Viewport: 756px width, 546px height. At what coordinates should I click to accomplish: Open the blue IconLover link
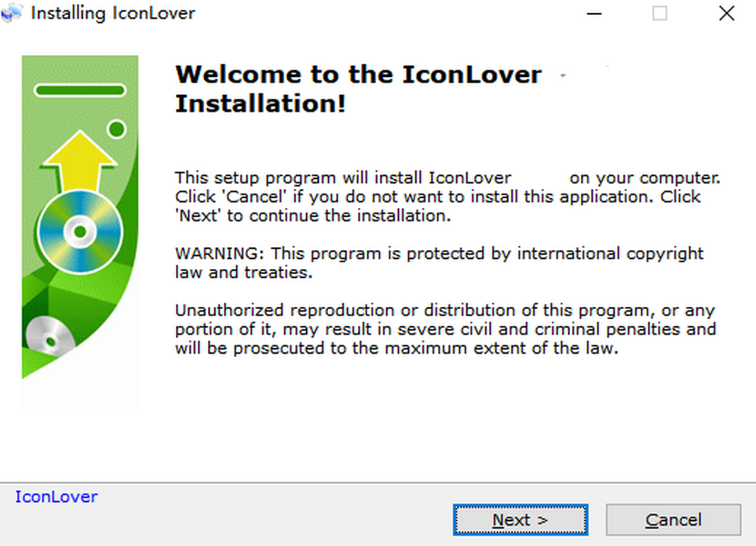(57, 497)
